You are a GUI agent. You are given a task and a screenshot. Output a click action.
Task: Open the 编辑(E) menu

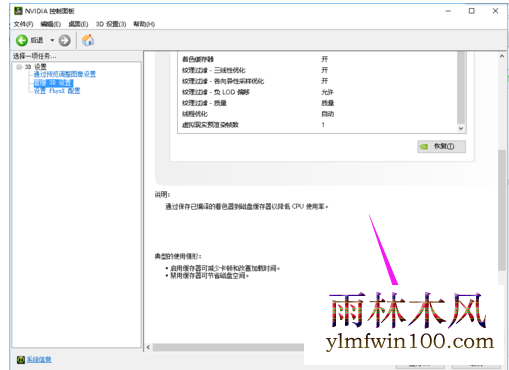(x=51, y=24)
